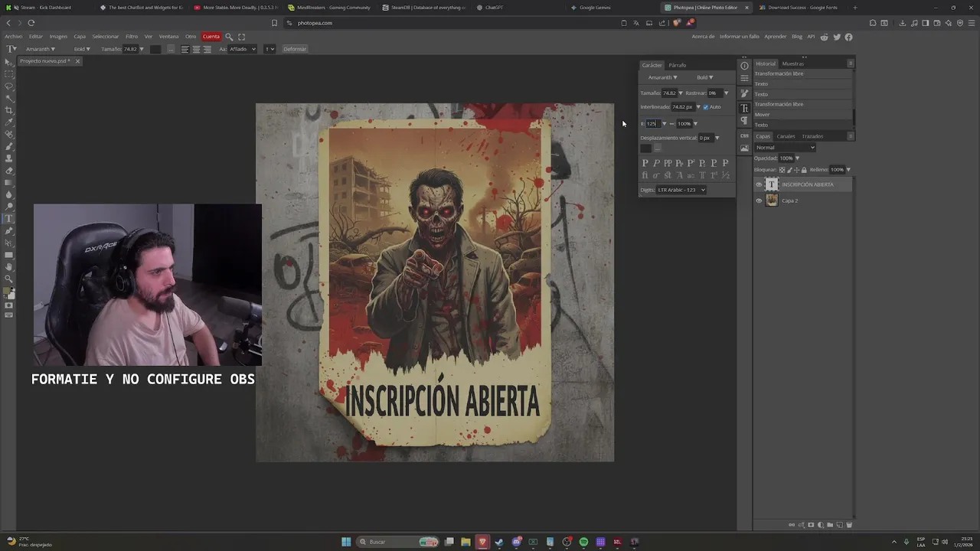Toggle Underline style in Carácter panel
Image resolution: width=980 pixels, height=551 pixels.
(x=714, y=163)
